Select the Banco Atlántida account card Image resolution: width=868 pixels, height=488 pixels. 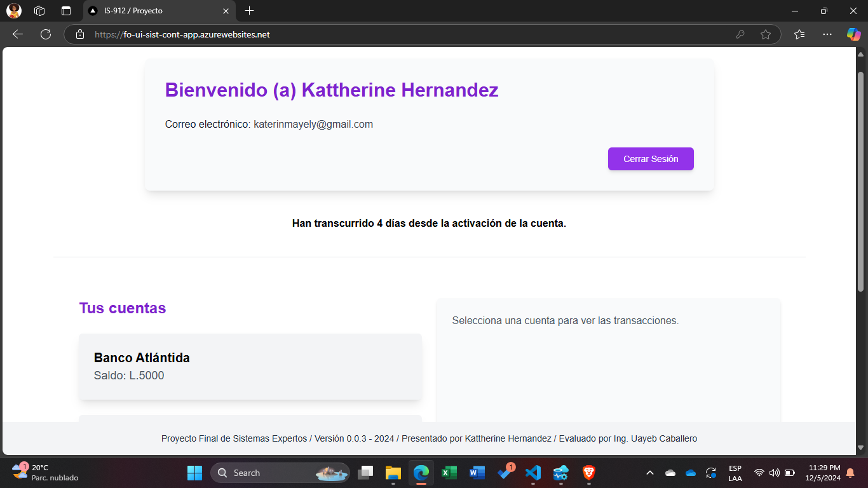pyautogui.click(x=250, y=367)
